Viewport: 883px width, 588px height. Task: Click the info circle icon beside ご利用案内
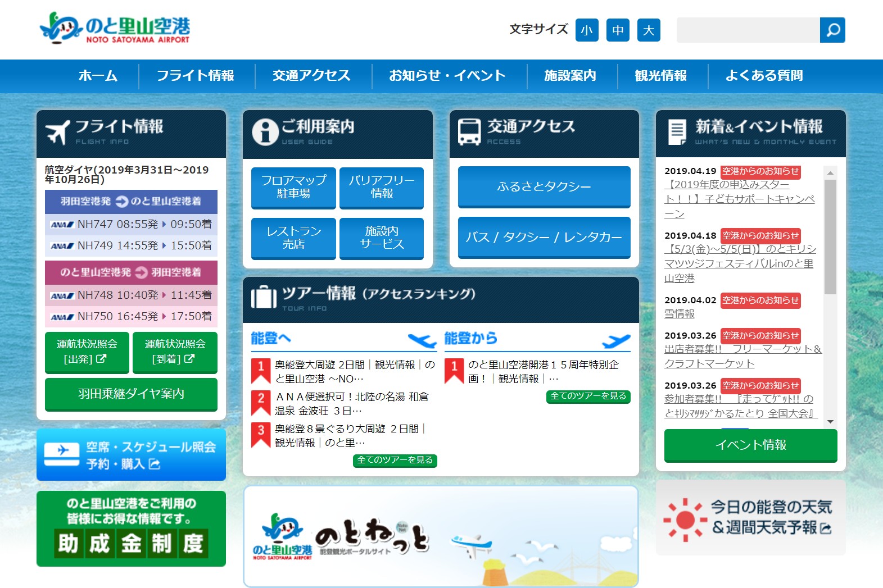pos(265,132)
